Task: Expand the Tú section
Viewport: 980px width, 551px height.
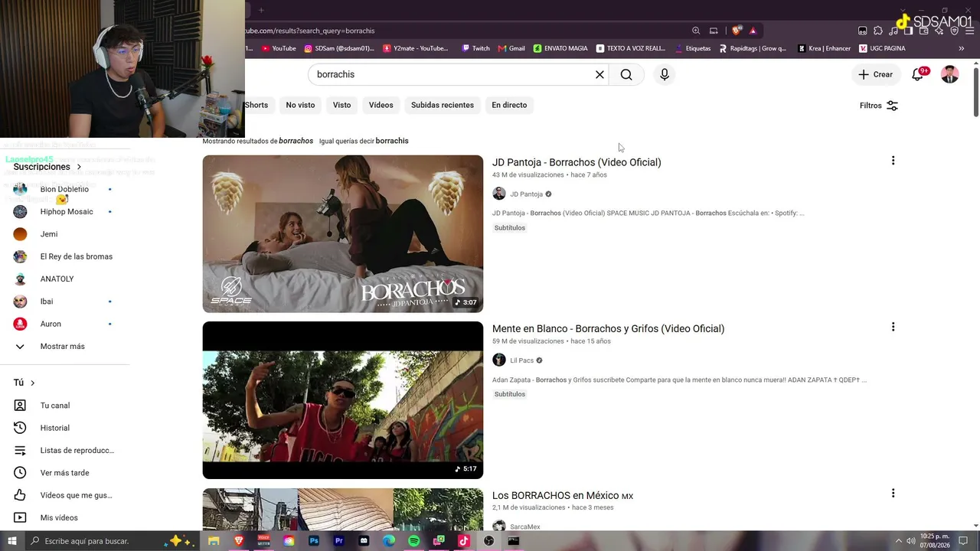Action: pyautogui.click(x=24, y=383)
